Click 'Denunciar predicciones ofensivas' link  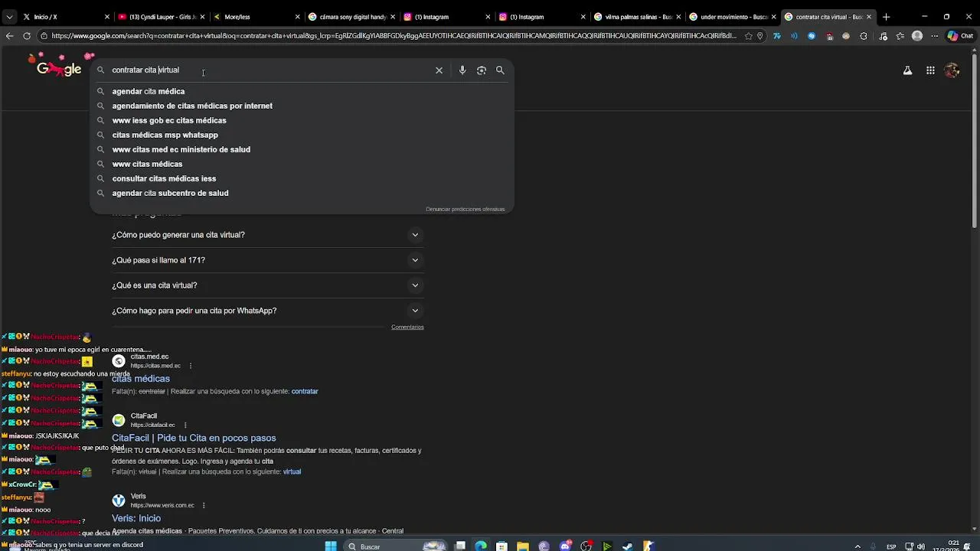465,209
